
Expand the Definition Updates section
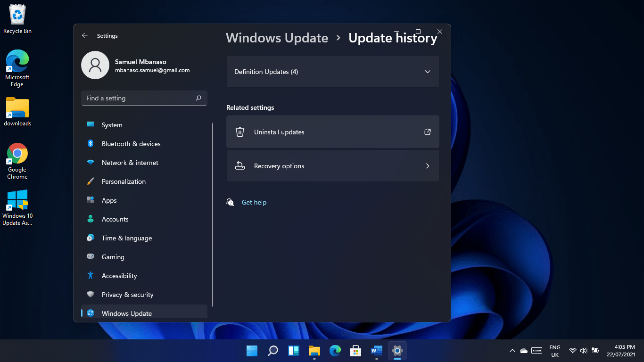(428, 72)
